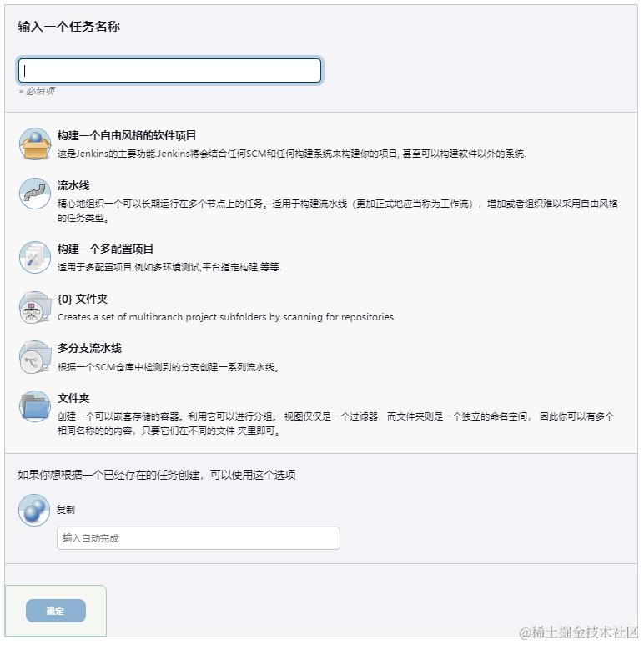Pick 构建一个多配置项目 option title
This screenshot has height=645, width=644.
(x=105, y=249)
